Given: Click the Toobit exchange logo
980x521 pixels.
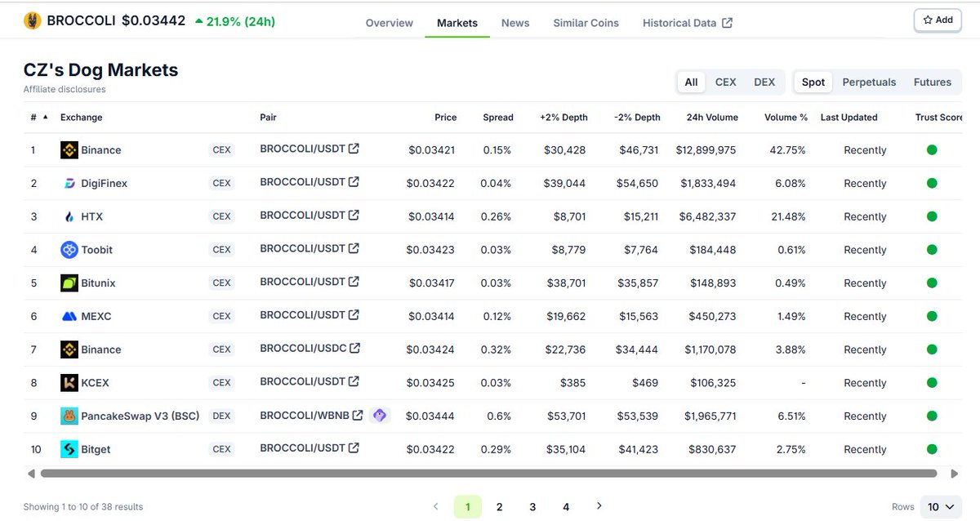Looking at the screenshot, I should coord(69,250).
